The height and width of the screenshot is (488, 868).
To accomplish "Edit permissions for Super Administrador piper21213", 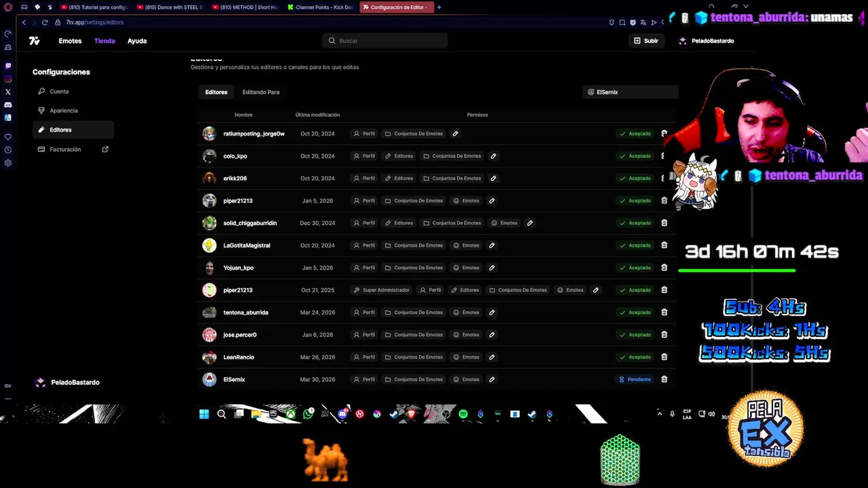I will (x=595, y=290).
